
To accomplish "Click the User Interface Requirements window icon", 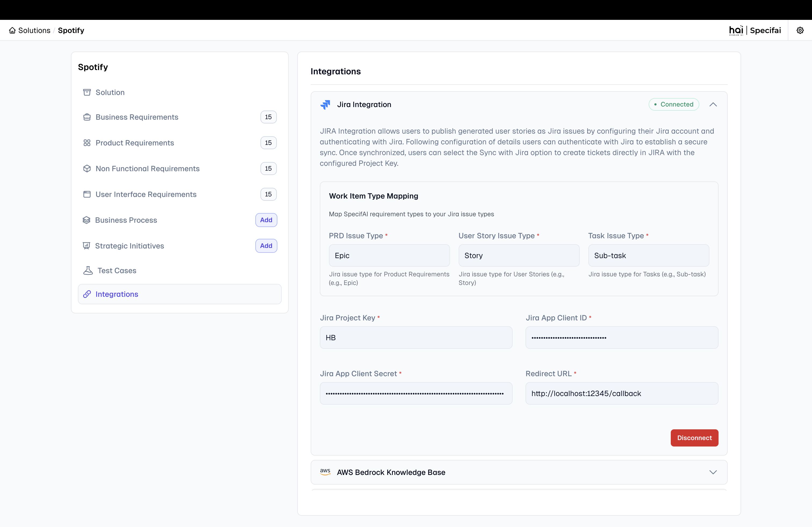I will point(87,194).
